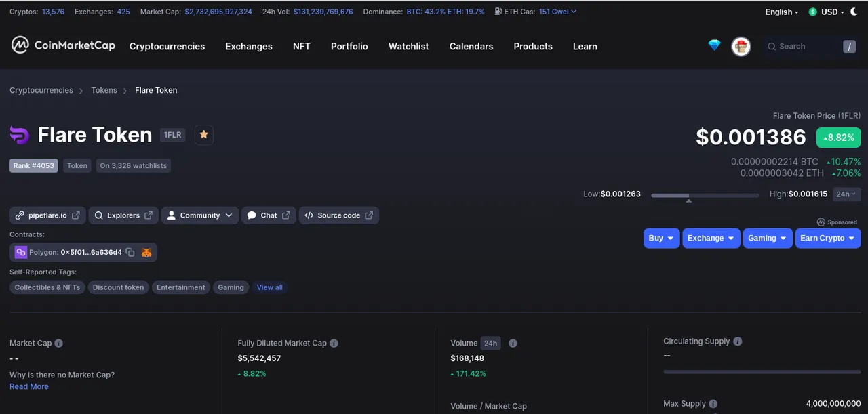Expand the Exchange dropdown button

(x=711, y=239)
